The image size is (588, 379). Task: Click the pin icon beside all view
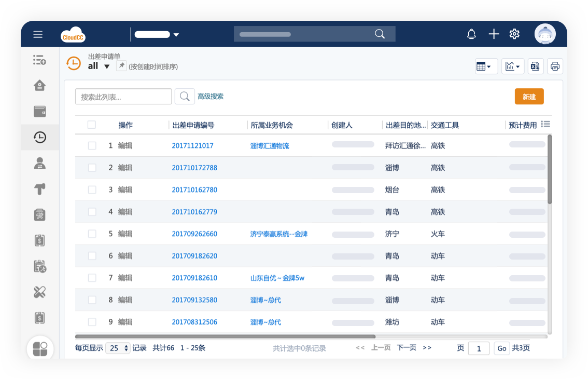click(121, 65)
